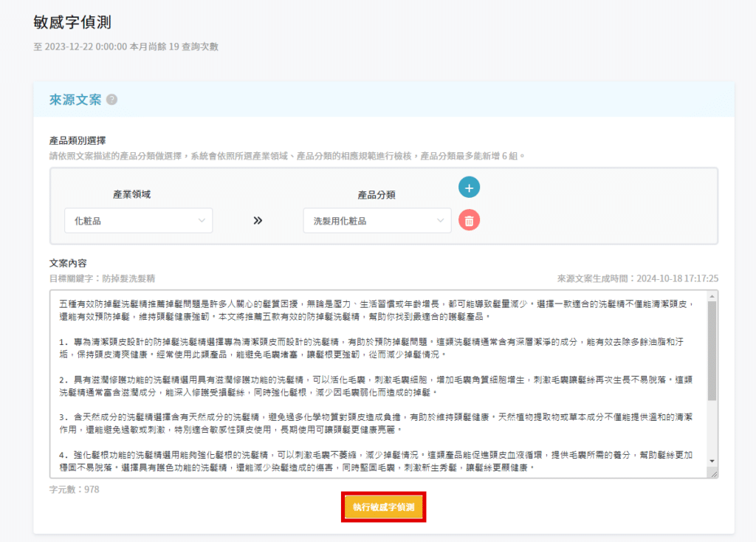The height and width of the screenshot is (542, 756).
Task: Click the 字元數：978 character count
Action: click(74, 489)
